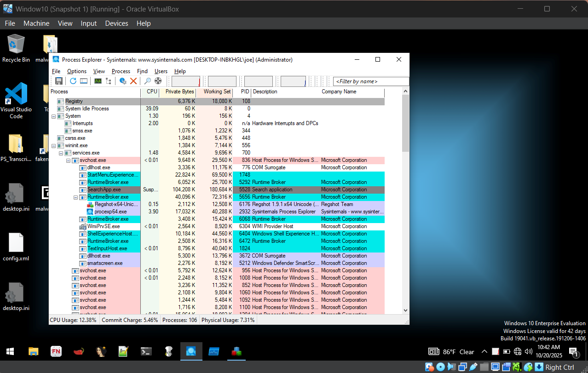Image resolution: width=588 pixels, height=373 pixels.
Task: Click the Save toolbar icon in Process Explorer
Action: [59, 81]
